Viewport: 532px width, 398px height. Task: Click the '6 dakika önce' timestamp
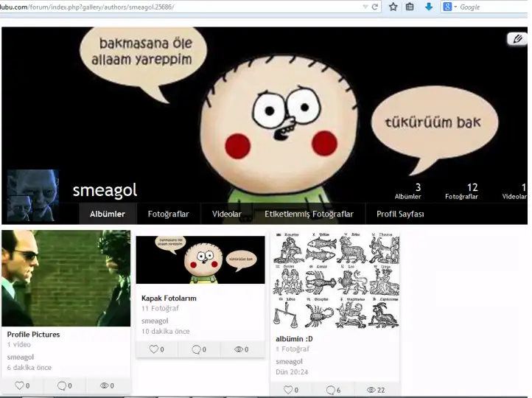click(29, 368)
